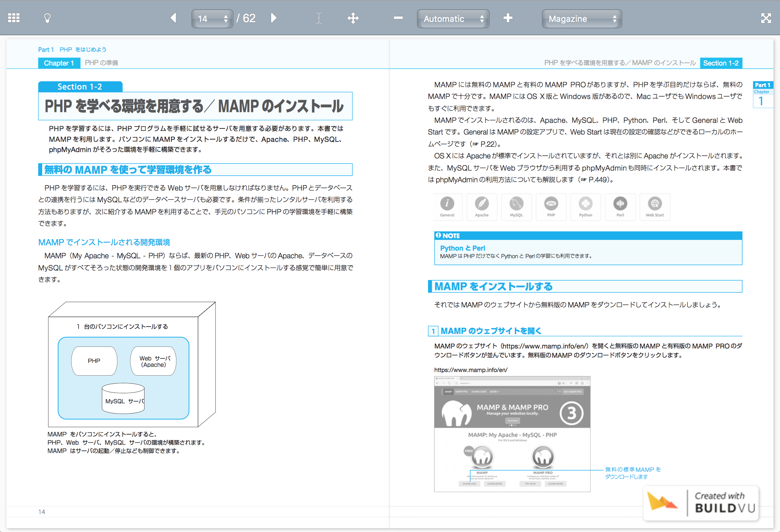Activate the text selection cursor tool

[319, 18]
